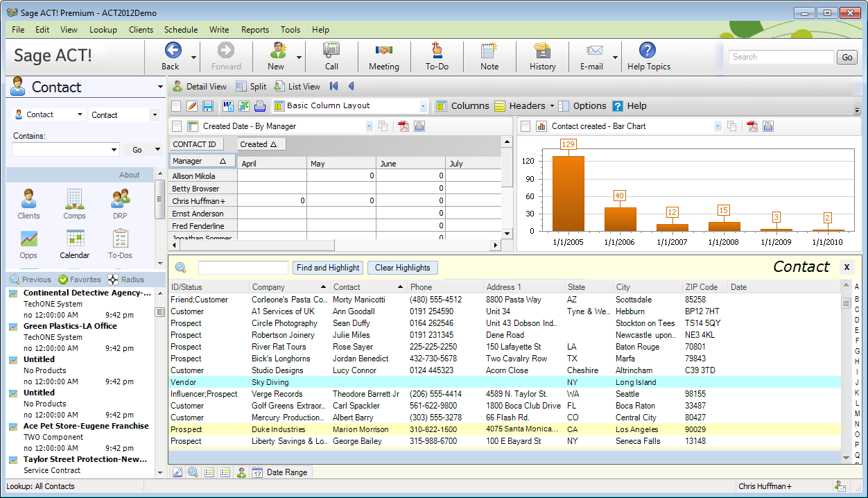Click Go next to the top Search box
Image resolution: width=868 pixels, height=498 pixels.
click(x=847, y=58)
